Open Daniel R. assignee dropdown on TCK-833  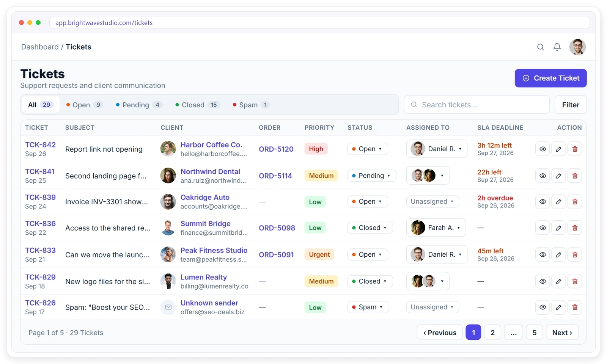437,255
